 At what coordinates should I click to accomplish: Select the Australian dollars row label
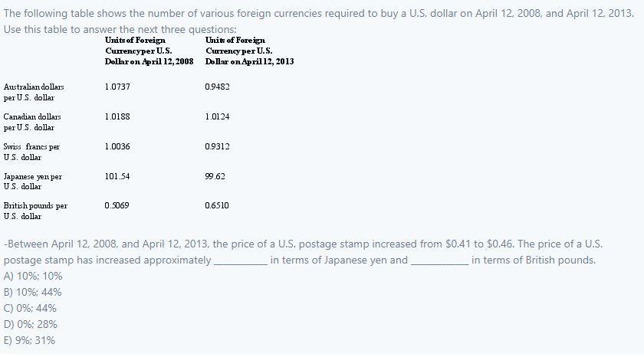click(33, 93)
